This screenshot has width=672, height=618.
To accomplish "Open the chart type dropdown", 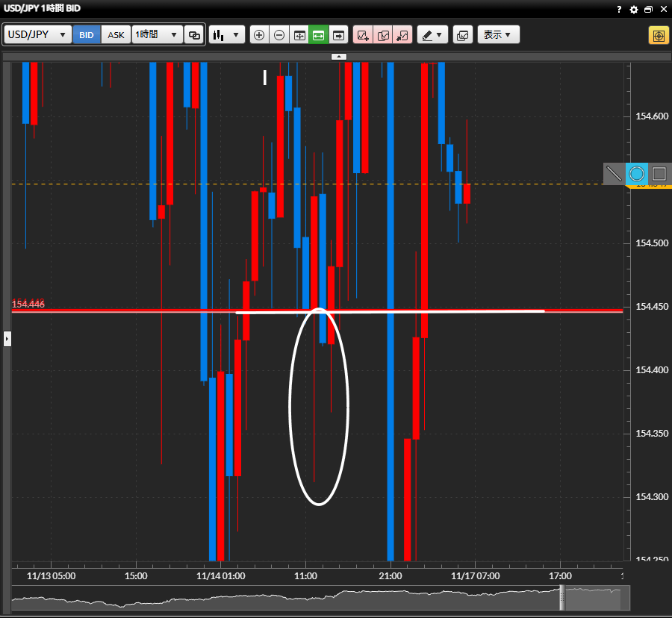I will [x=227, y=35].
